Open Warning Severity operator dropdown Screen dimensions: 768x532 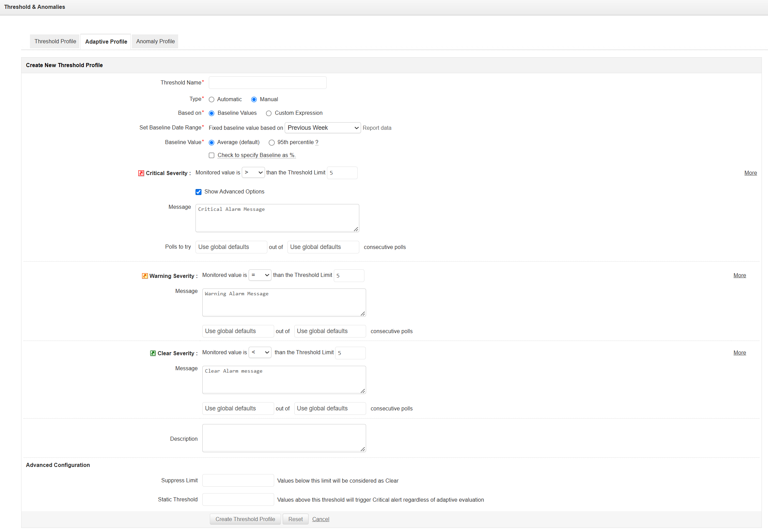pyautogui.click(x=260, y=275)
